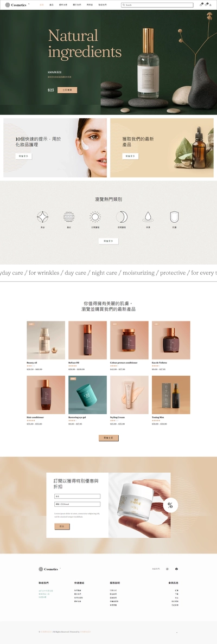Select the sparkle star category icon
Image resolution: width=217 pixels, height=644 pixels.
click(42, 217)
